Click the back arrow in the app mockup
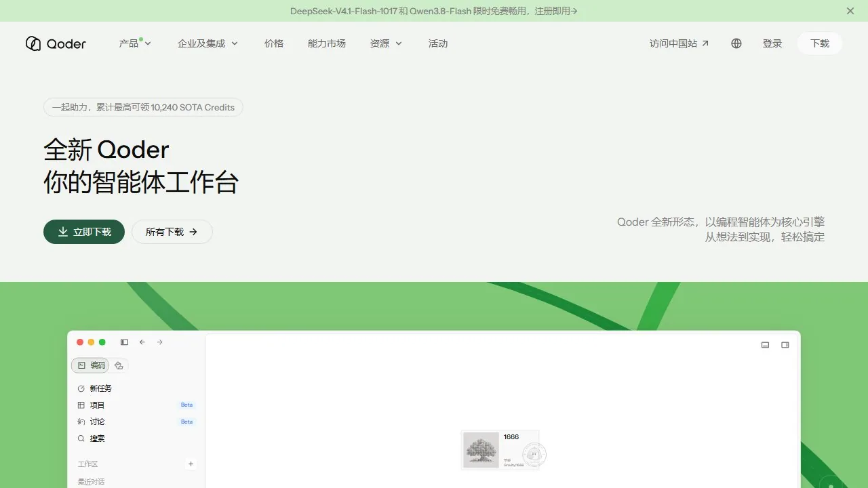The image size is (868, 488). pyautogui.click(x=142, y=342)
